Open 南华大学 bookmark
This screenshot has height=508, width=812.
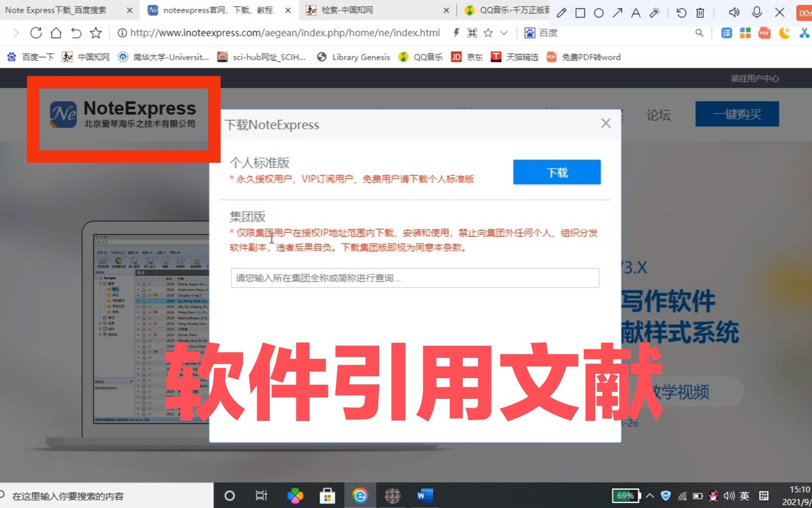pos(164,57)
